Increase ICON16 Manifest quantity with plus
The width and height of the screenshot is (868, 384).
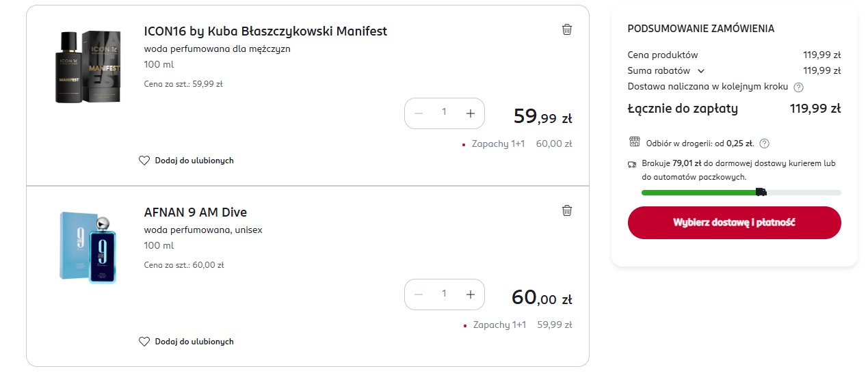(x=470, y=113)
